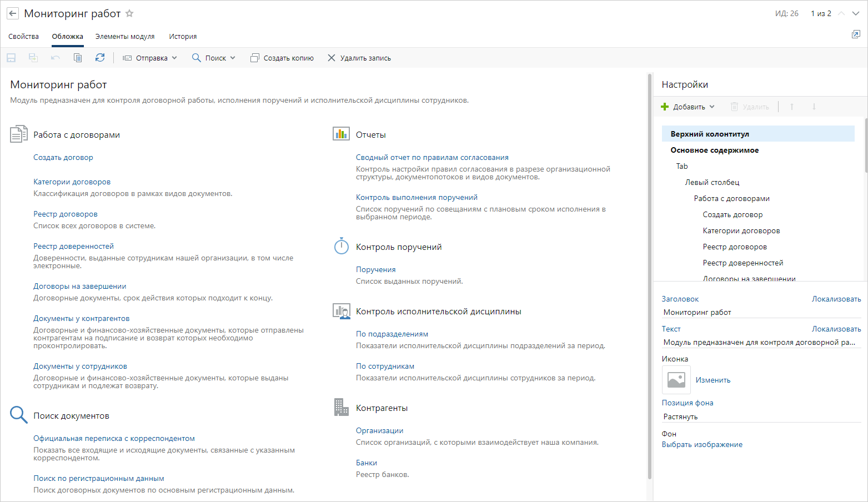868x502 pixels.
Task: Open Официальная переписка с корреспондентом link
Action: coord(114,438)
